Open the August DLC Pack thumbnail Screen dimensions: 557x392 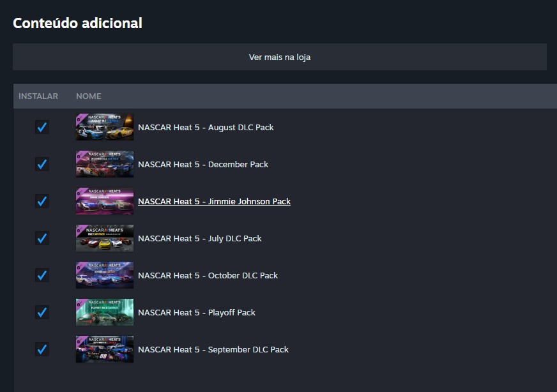tap(105, 127)
